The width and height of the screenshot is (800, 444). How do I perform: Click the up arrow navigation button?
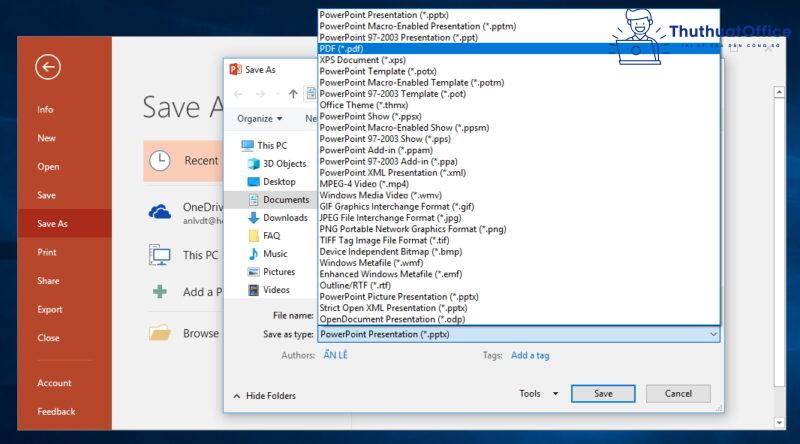[x=292, y=94]
